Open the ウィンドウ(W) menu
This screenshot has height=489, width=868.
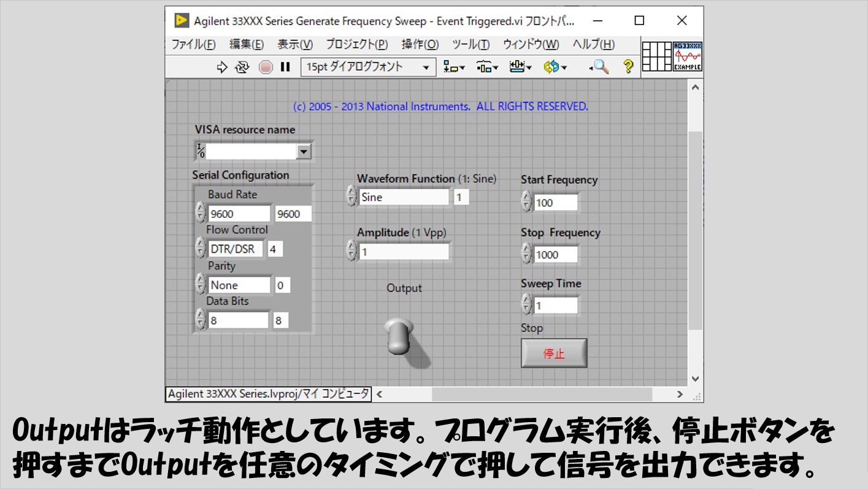pyautogui.click(x=531, y=44)
